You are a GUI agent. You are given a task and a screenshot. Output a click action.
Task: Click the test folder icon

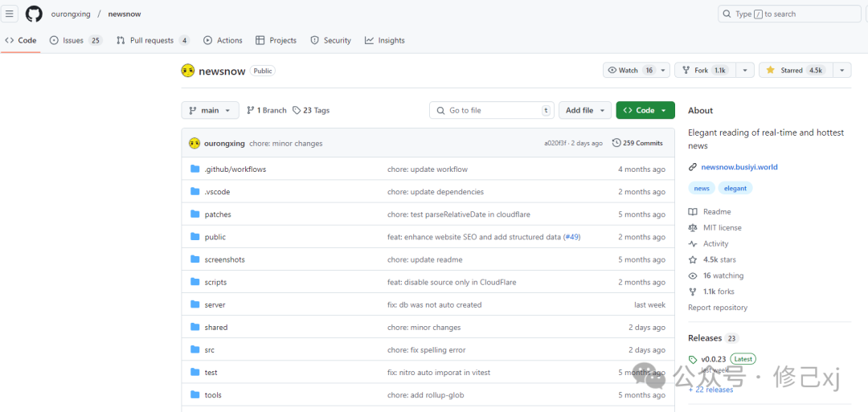pos(194,372)
